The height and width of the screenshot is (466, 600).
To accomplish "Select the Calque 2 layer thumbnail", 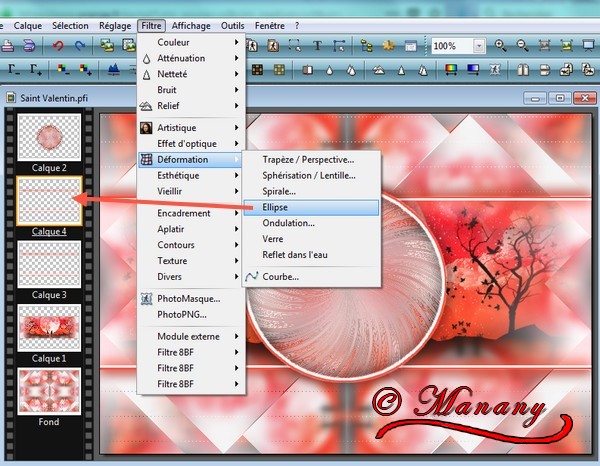I will coord(49,137).
